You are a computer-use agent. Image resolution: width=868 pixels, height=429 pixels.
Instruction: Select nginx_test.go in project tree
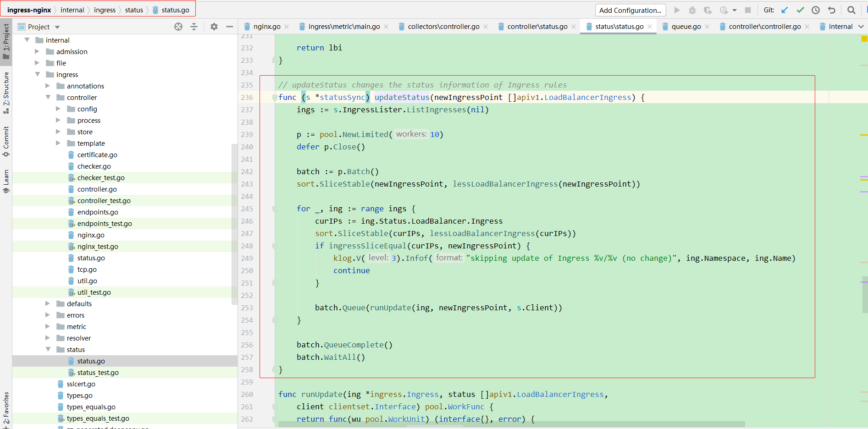tap(98, 247)
